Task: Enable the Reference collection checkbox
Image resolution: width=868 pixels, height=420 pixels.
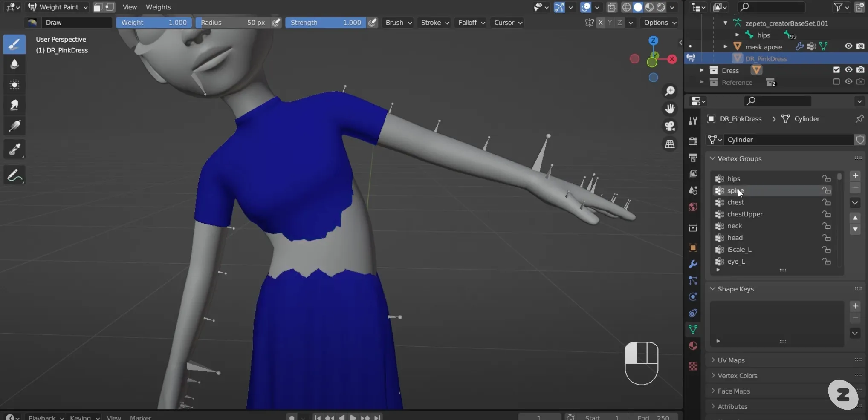Action: point(836,81)
